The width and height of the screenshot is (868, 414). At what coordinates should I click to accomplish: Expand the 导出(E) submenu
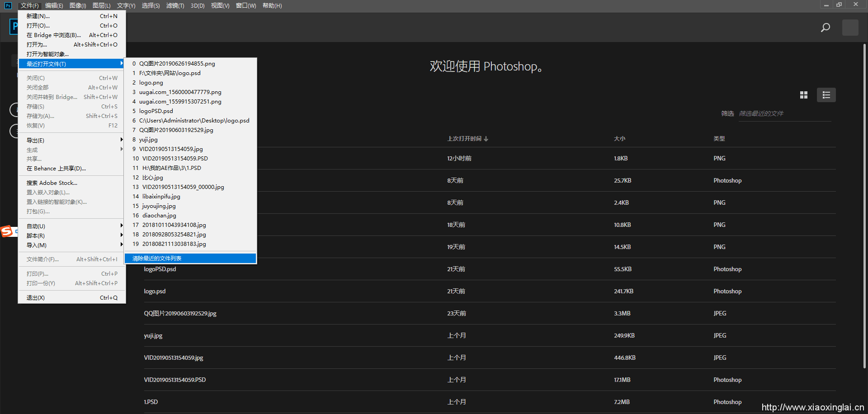click(72, 140)
